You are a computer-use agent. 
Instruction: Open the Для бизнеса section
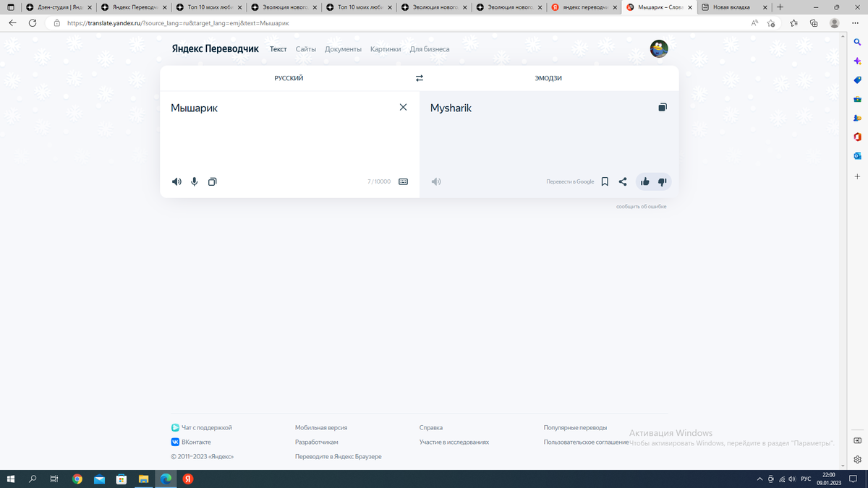430,49
